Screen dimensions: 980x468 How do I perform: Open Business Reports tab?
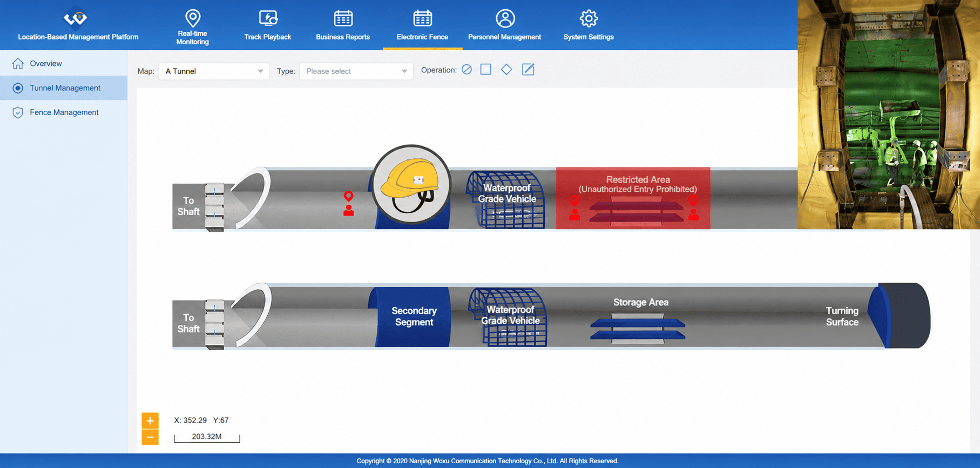tap(343, 25)
